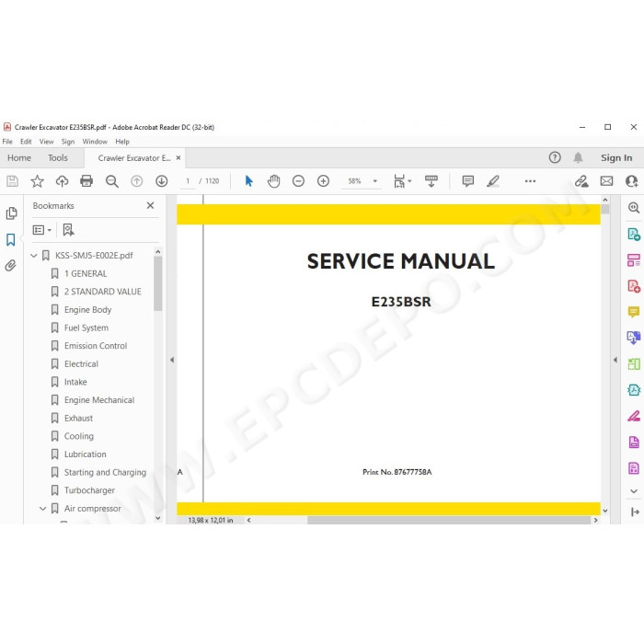Click the page number input field
Screen dimensions: 644x644
(188, 181)
